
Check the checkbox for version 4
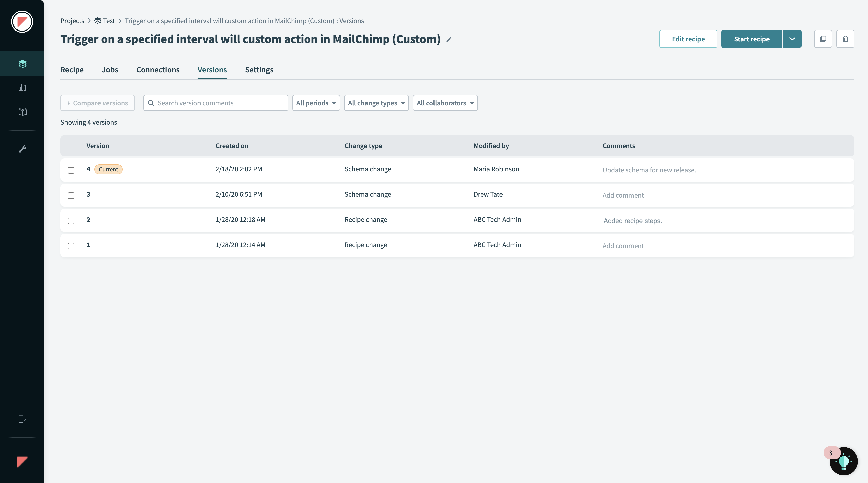[71, 170]
